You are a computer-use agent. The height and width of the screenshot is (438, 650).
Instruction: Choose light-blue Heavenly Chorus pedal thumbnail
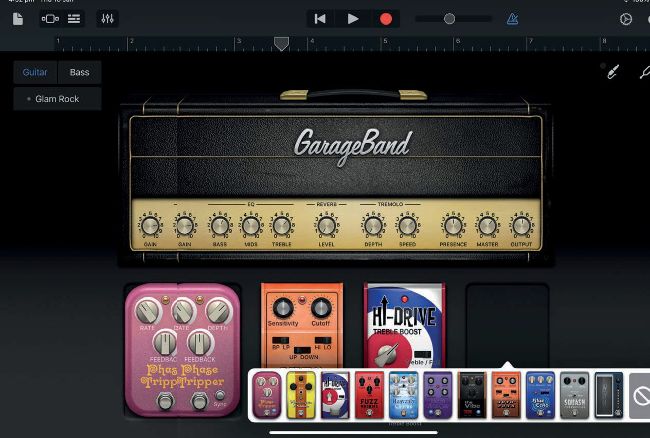coord(404,395)
